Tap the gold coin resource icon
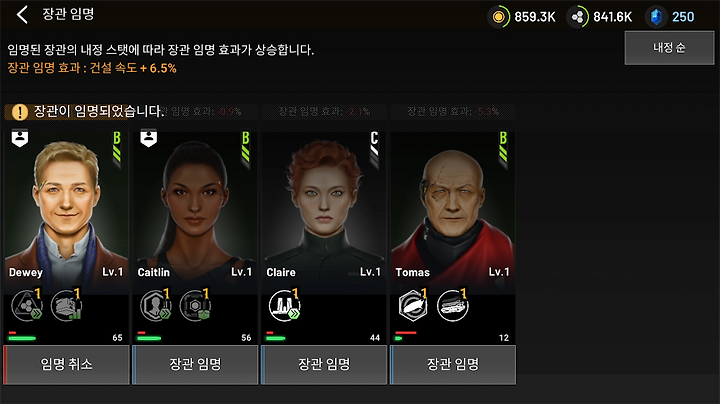The width and height of the screenshot is (720, 404). (x=499, y=17)
